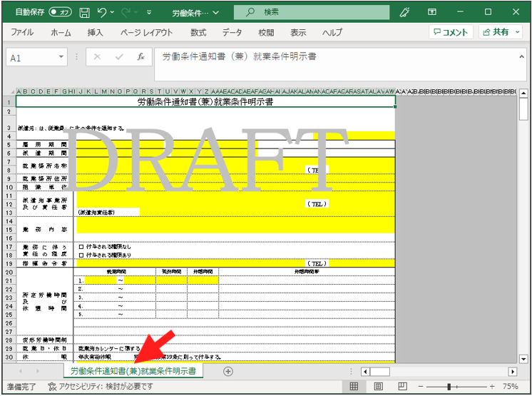Collapse the formula bar with chevron

pyautogui.click(x=521, y=56)
